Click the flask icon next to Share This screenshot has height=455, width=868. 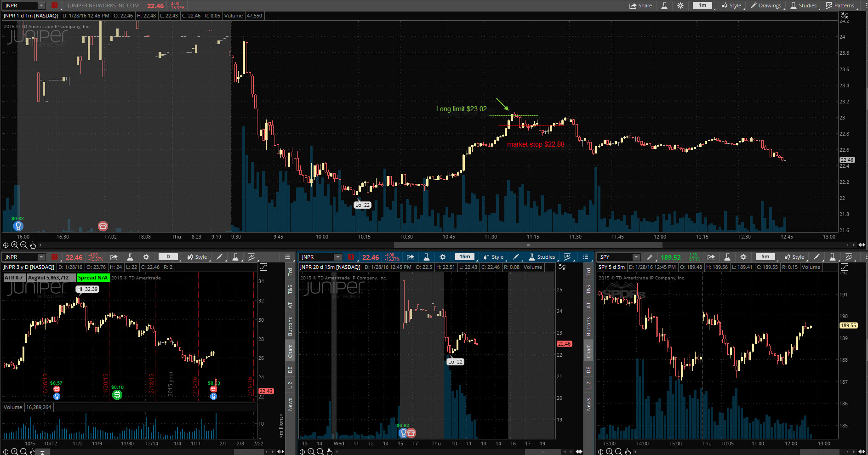click(664, 6)
